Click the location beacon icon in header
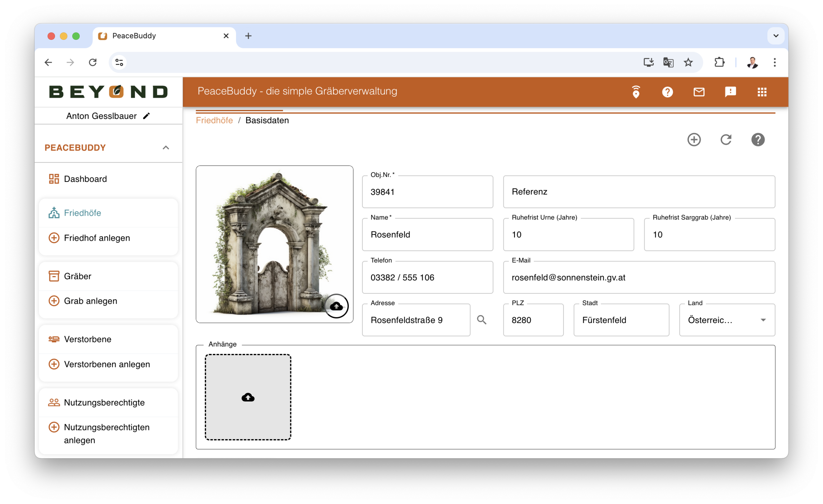823x504 pixels. coord(636,92)
